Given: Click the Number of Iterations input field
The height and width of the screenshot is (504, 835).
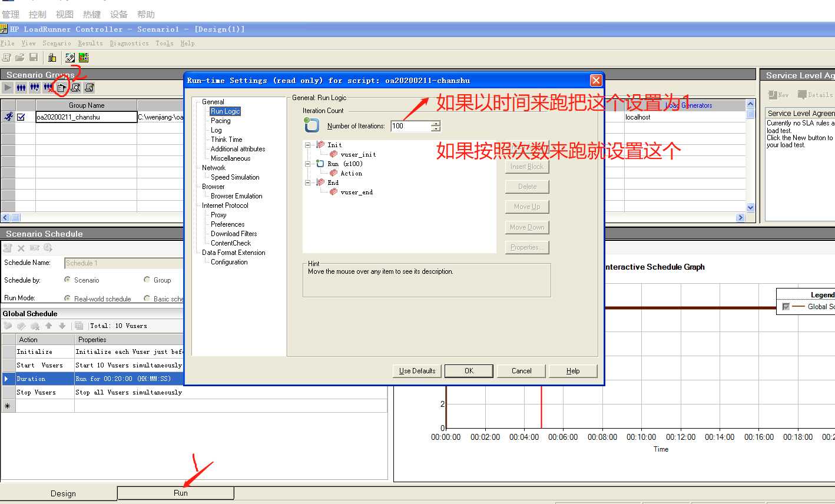Looking at the screenshot, I should (410, 126).
